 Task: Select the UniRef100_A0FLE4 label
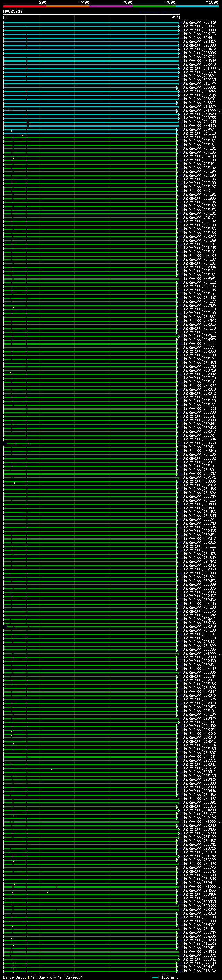[x=199, y=343]
